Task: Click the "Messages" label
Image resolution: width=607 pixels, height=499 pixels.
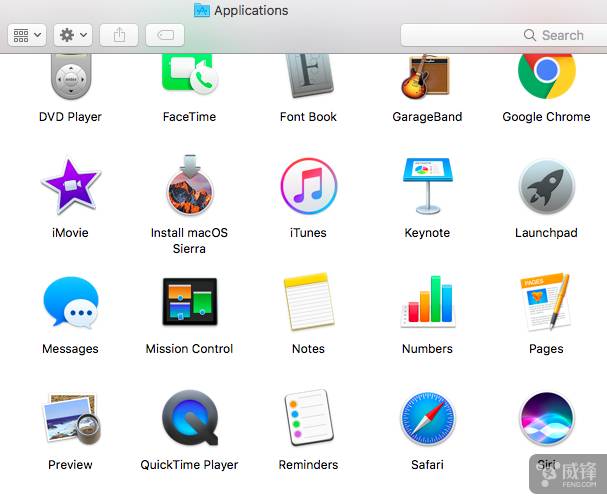Action: click(x=70, y=349)
